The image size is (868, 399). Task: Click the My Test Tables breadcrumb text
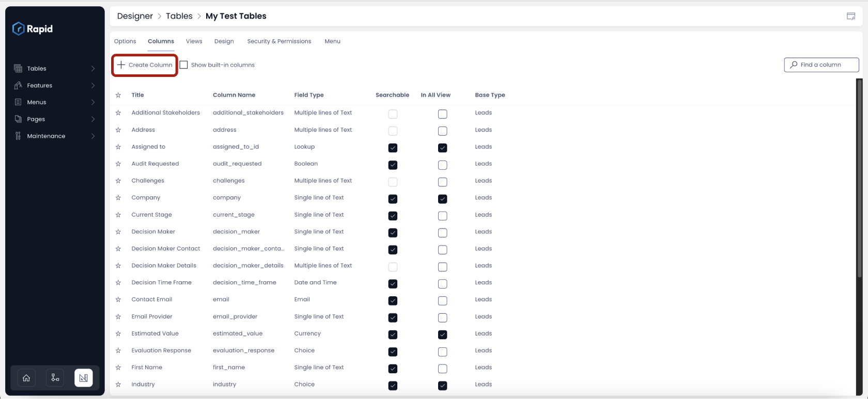[236, 16]
